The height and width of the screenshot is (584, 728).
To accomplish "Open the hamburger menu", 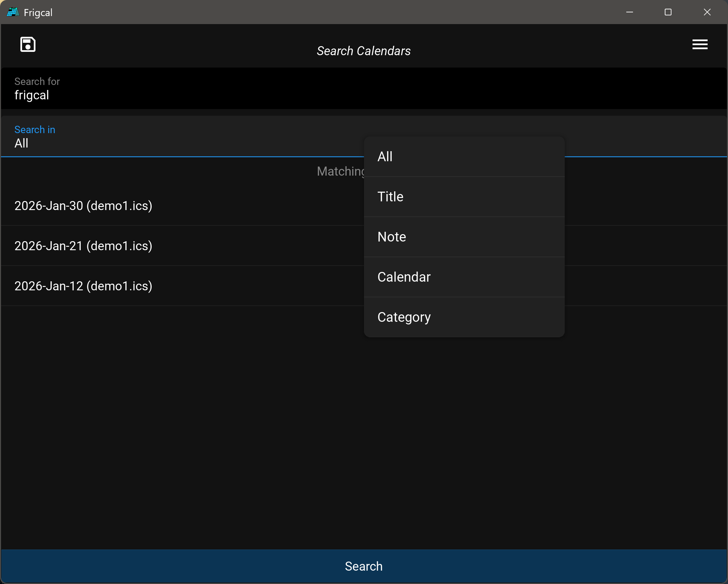I will (x=700, y=44).
